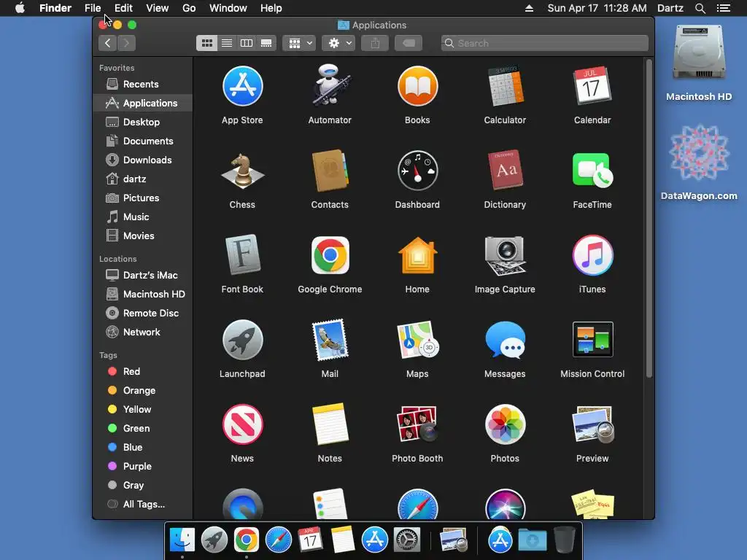
Task: Open the Edit menu
Action: click(x=123, y=8)
